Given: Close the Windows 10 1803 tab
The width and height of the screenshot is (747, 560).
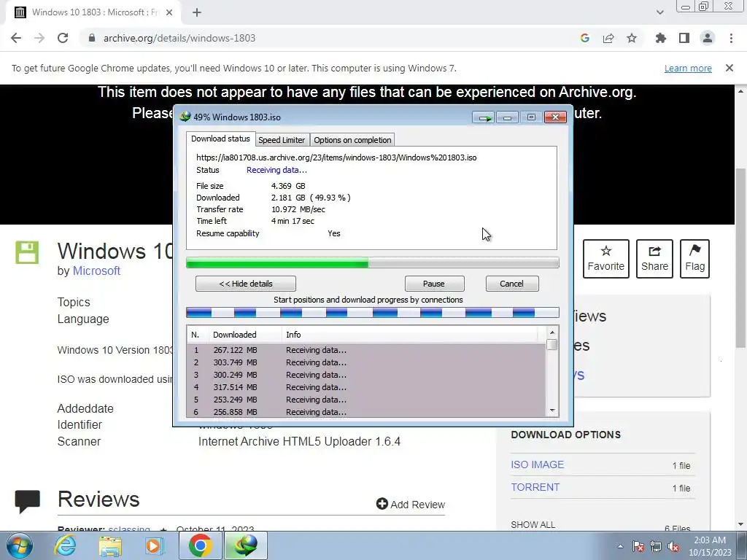Looking at the screenshot, I should point(169,12).
